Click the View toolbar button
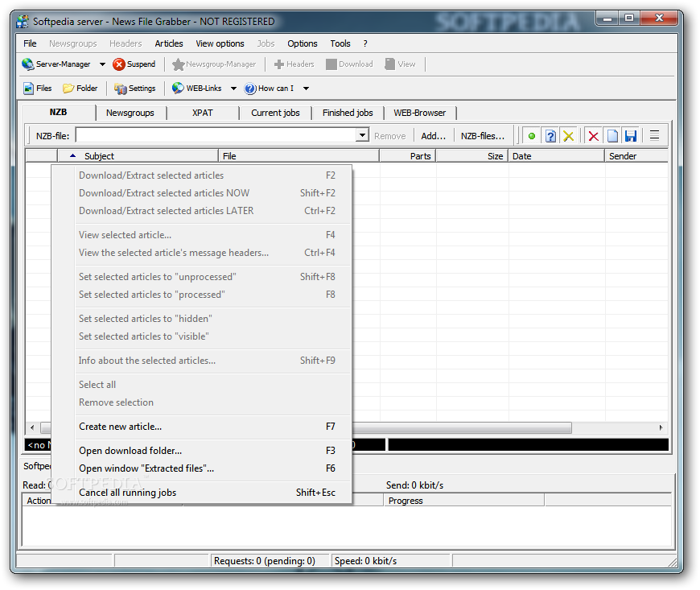The width and height of the screenshot is (700, 590). click(x=400, y=64)
